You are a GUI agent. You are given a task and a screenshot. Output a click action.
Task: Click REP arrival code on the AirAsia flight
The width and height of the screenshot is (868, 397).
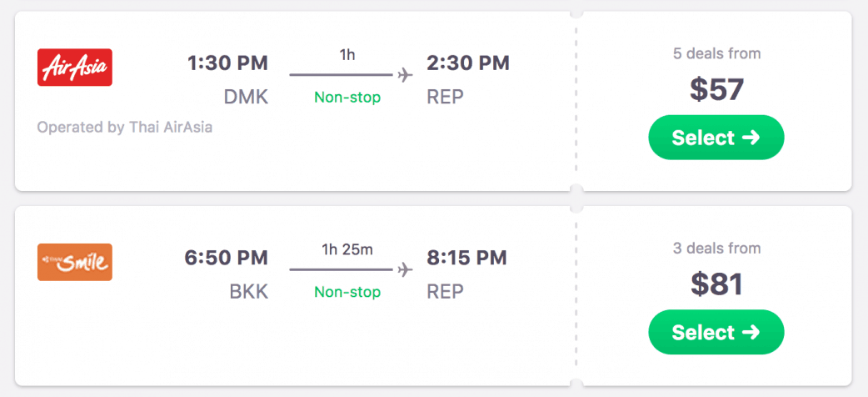(x=446, y=98)
